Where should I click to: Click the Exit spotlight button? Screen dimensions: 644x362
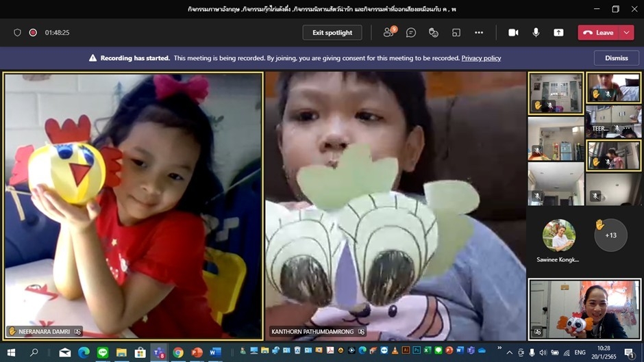(332, 32)
